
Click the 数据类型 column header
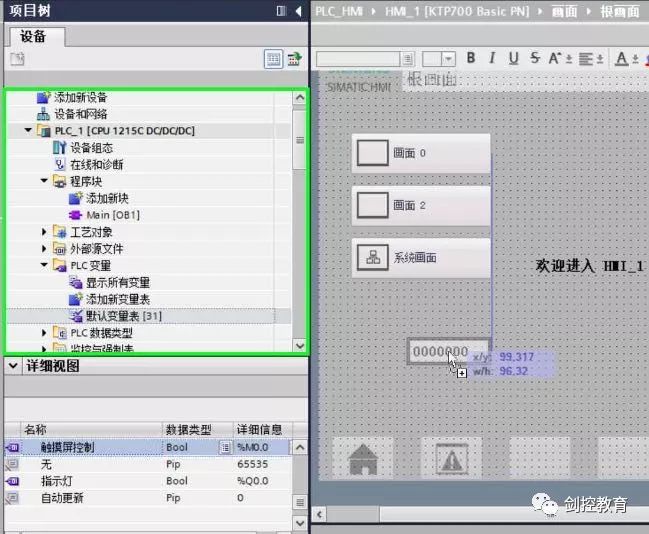198,430
